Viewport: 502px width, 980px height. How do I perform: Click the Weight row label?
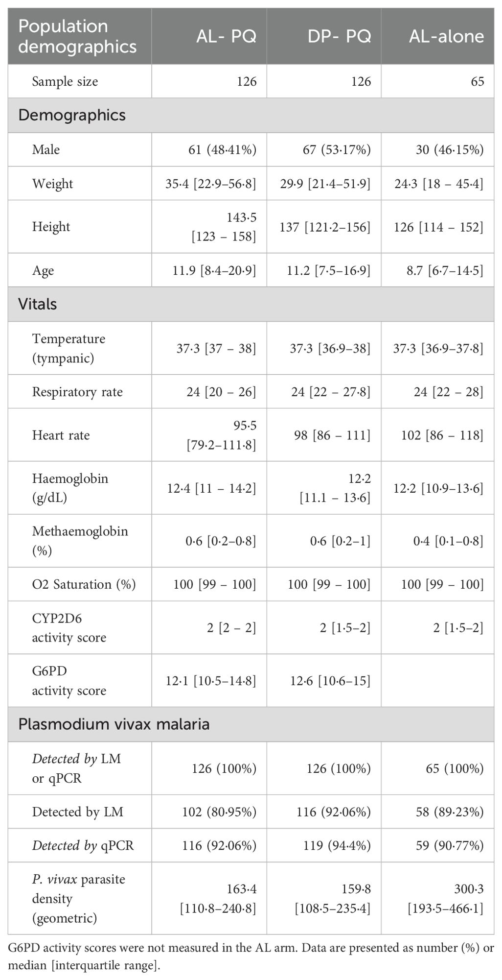click(x=52, y=184)
